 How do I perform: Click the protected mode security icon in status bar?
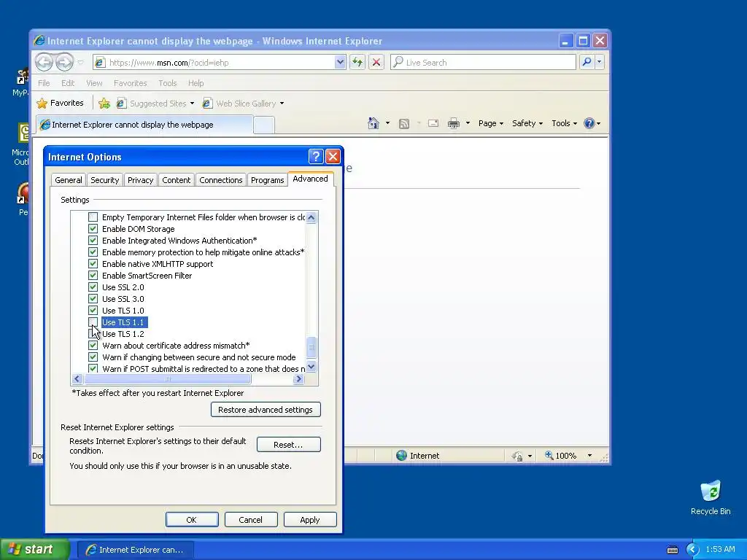point(517,456)
